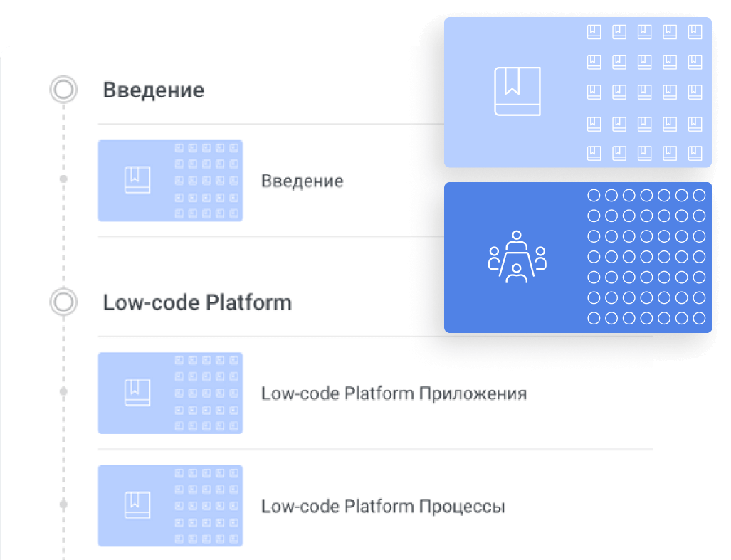
Task: Click the timeline dot beside Процессы lesson
Action: (63, 504)
